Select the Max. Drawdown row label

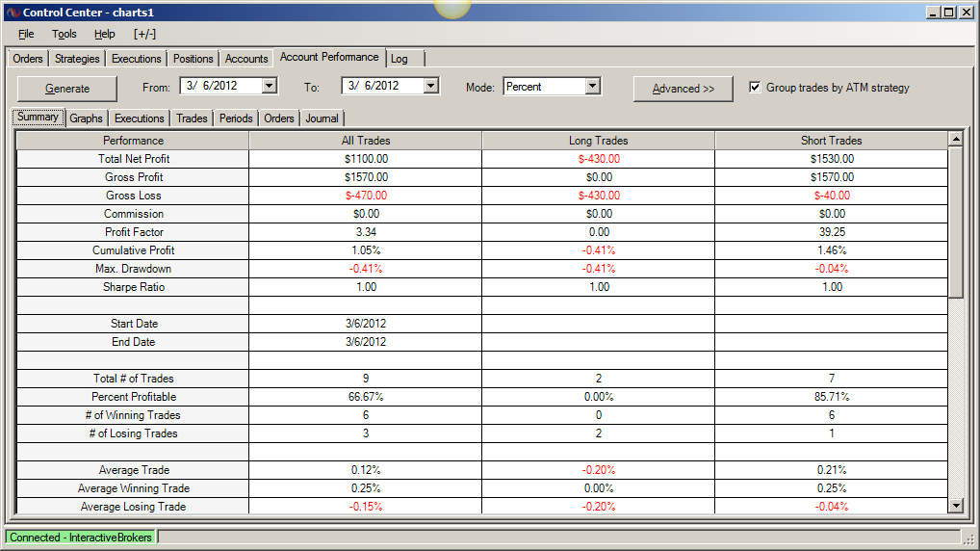pyautogui.click(x=133, y=269)
